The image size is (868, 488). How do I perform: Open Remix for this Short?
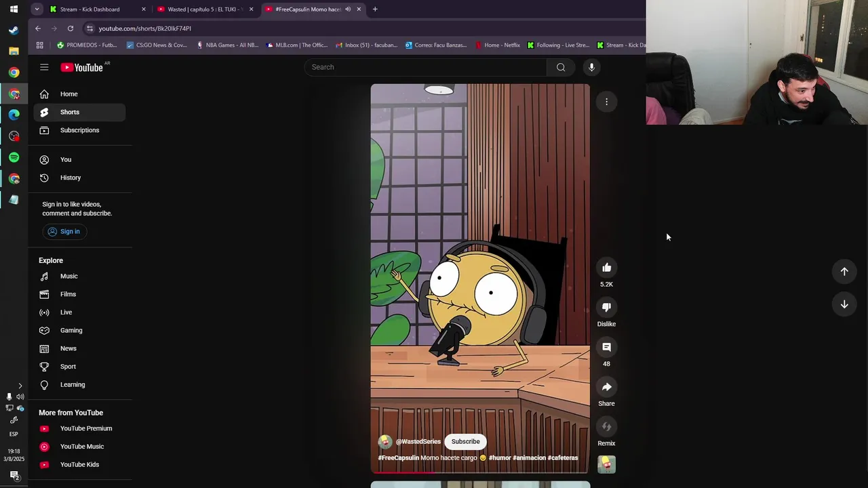point(606,427)
